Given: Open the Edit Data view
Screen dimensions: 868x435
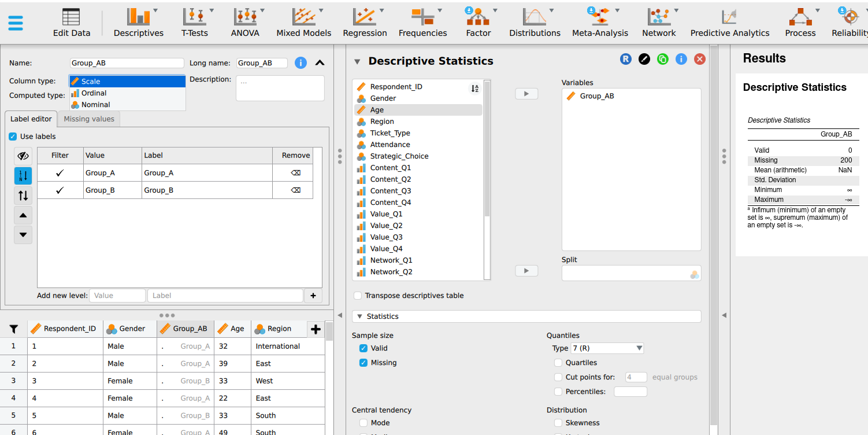Looking at the screenshot, I should [x=72, y=23].
